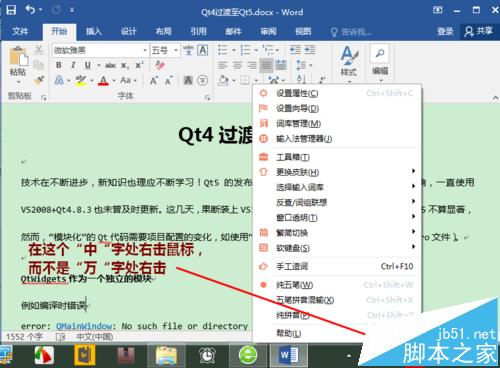500x368 pixels.
Task: Click the Subscript x₂ icon
Action: (125, 66)
